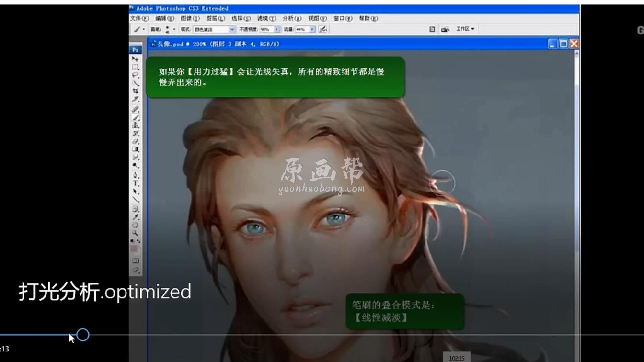Image resolution: width=644 pixels, height=362 pixels.
Task: Select the Brush tool in toolbox
Action: (x=136, y=118)
